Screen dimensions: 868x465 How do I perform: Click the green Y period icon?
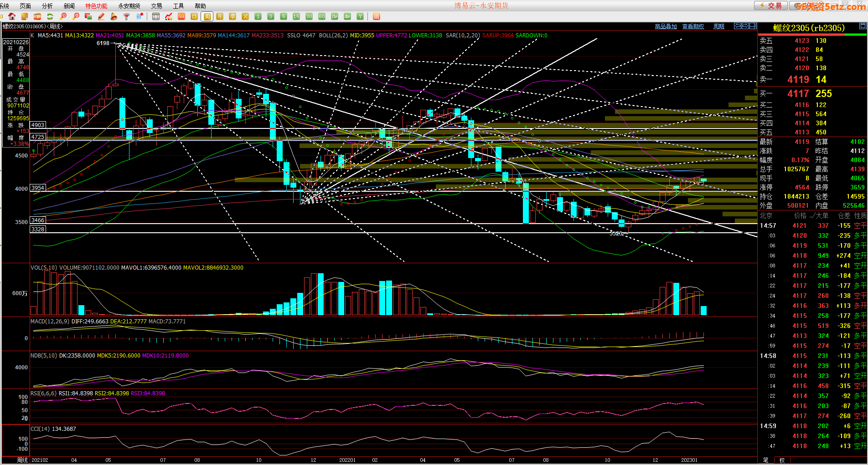(360, 16)
